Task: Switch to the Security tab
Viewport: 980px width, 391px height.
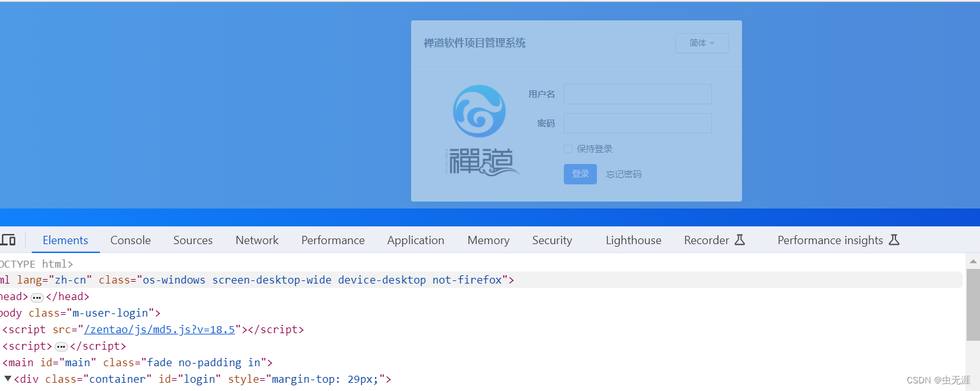Action: click(x=552, y=240)
